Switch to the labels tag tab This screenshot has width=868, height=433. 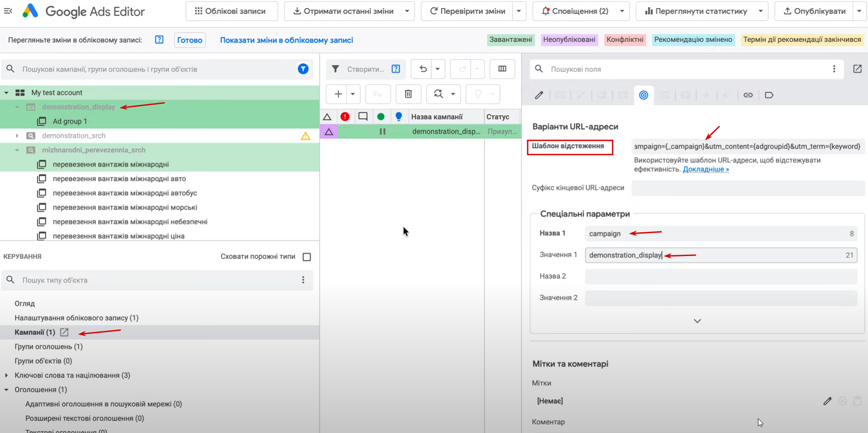pyautogui.click(x=769, y=95)
